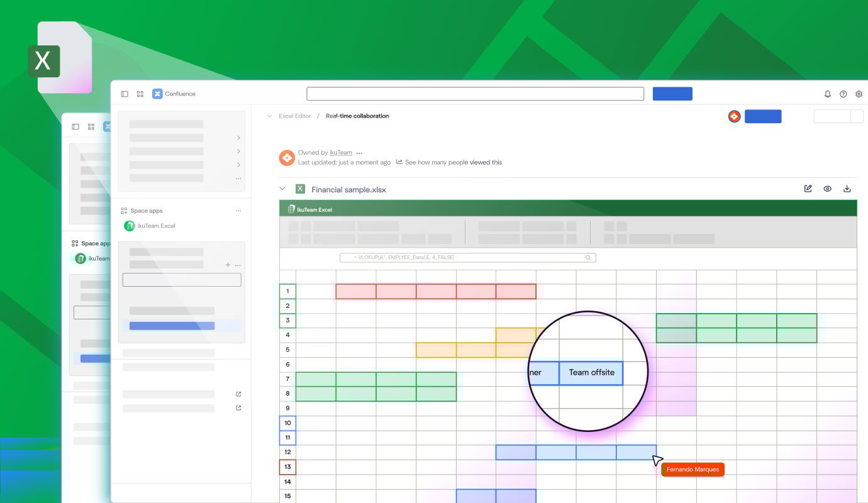This screenshot has height=503, width=868.
Task: Download the Financial sample.xlsx file
Action: coord(847,188)
